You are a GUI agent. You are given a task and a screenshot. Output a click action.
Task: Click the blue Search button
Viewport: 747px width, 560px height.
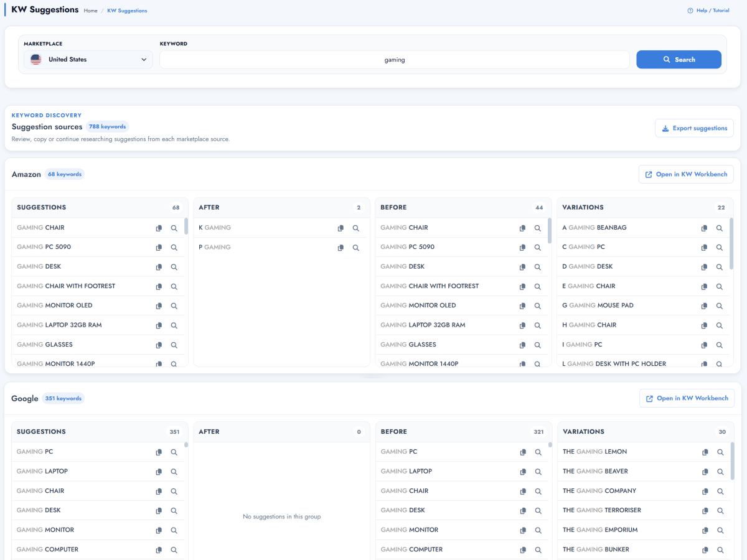pyautogui.click(x=679, y=60)
